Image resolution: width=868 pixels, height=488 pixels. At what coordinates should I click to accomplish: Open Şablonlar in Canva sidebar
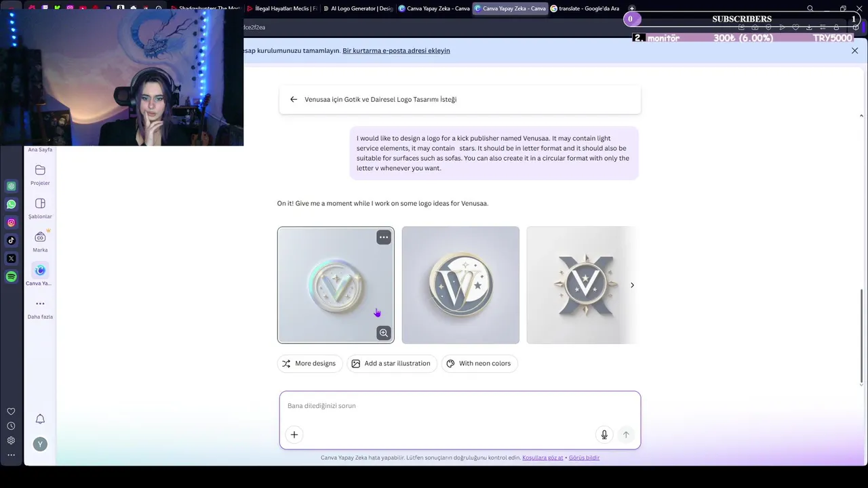(x=40, y=208)
